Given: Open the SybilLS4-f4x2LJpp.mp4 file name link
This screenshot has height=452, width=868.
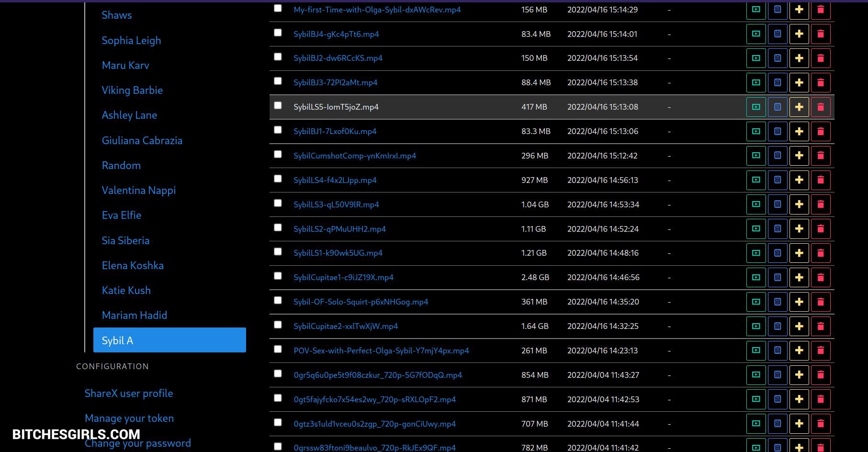Looking at the screenshot, I should [x=335, y=180].
